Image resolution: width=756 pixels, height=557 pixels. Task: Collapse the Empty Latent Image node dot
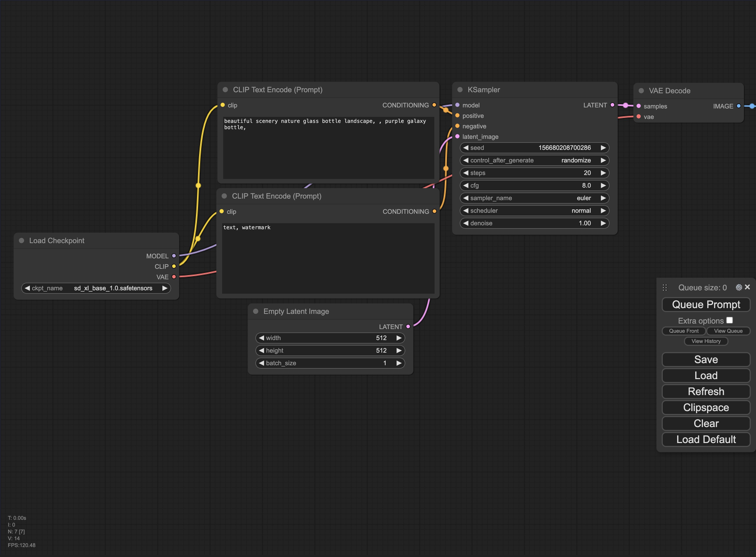coord(256,311)
